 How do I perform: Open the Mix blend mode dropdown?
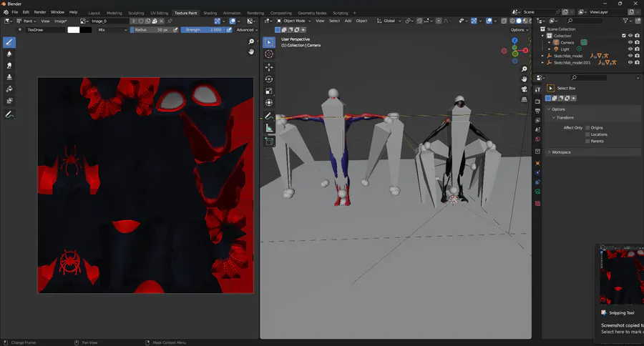(x=112, y=29)
